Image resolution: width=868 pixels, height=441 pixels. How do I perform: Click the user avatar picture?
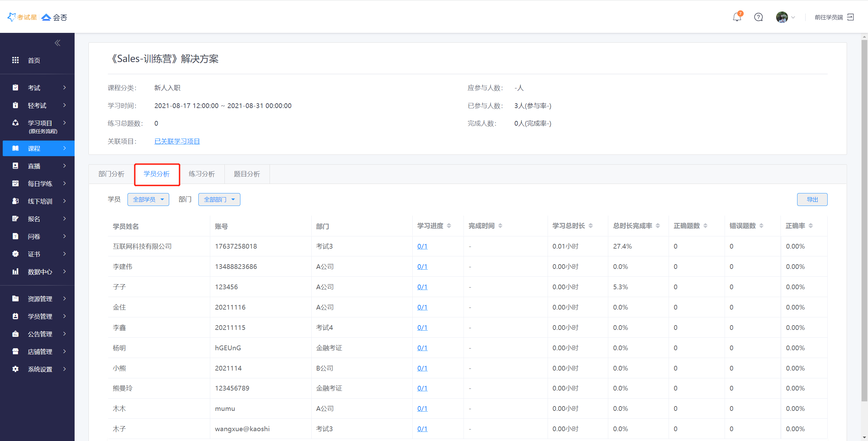[782, 17]
